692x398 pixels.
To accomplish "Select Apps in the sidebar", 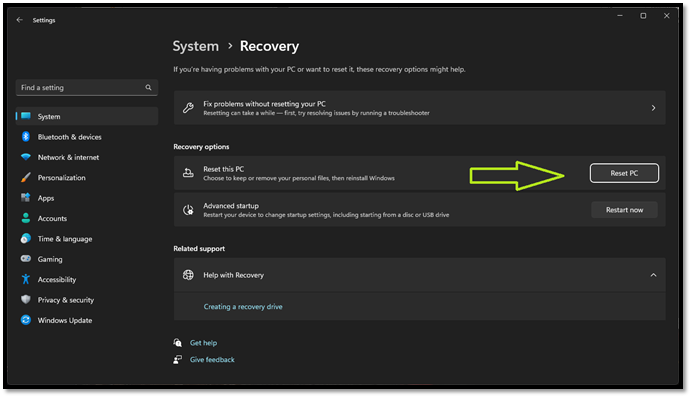I will (x=87, y=198).
